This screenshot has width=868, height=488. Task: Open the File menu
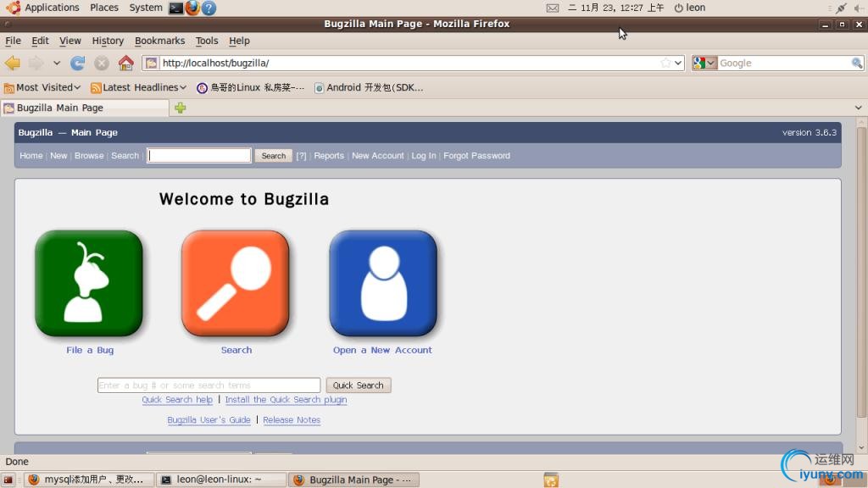point(13,41)
